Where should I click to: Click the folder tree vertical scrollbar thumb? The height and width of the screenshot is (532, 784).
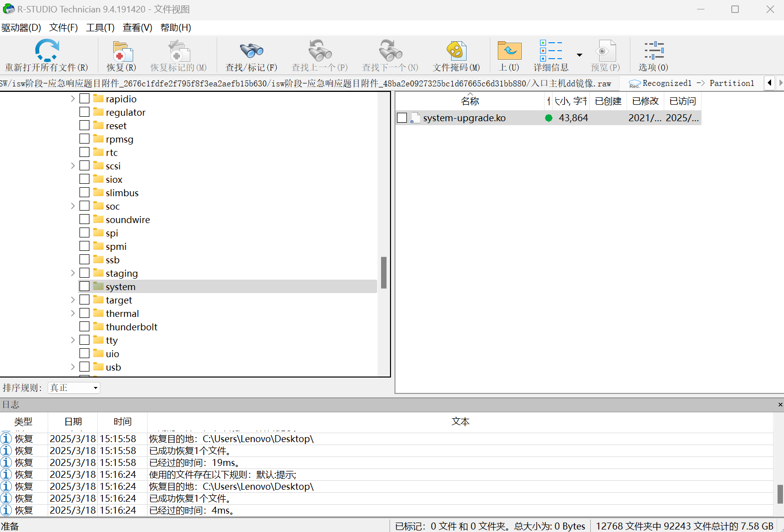click(x=384, y=272)
